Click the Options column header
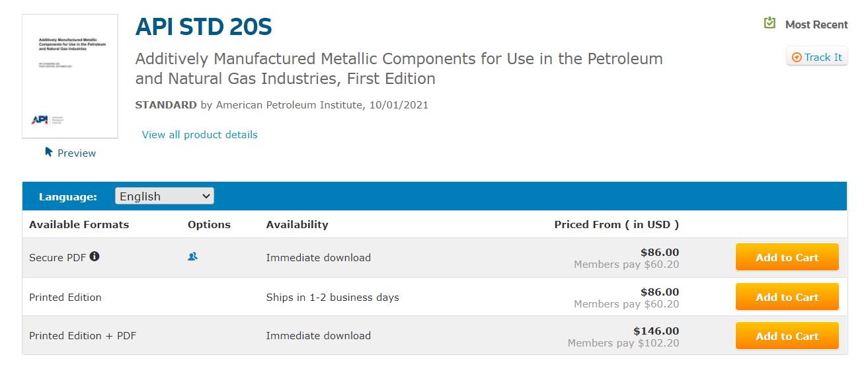868x367 pixels. pos(209,225)
